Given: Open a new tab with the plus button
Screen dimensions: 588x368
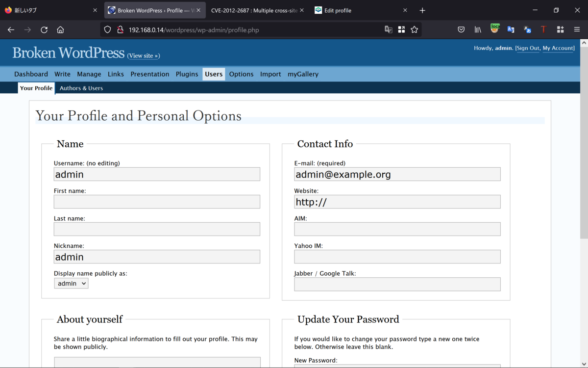Looking at the screenshot, I should coord(422,10).
